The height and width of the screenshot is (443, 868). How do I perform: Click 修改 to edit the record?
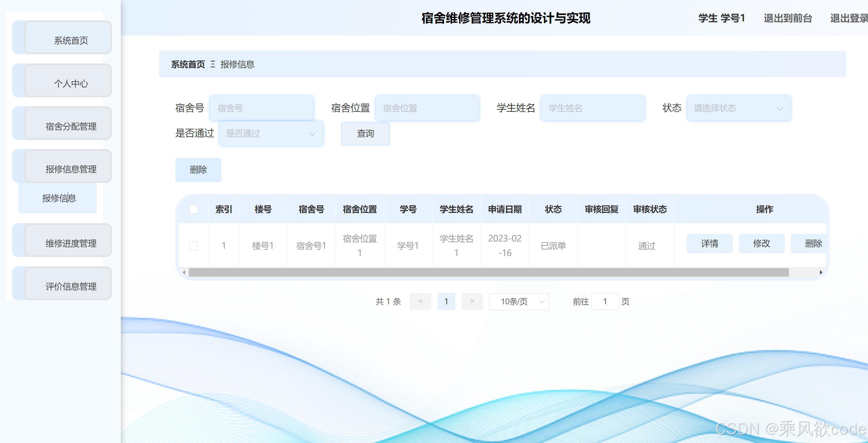click(762, 244)
